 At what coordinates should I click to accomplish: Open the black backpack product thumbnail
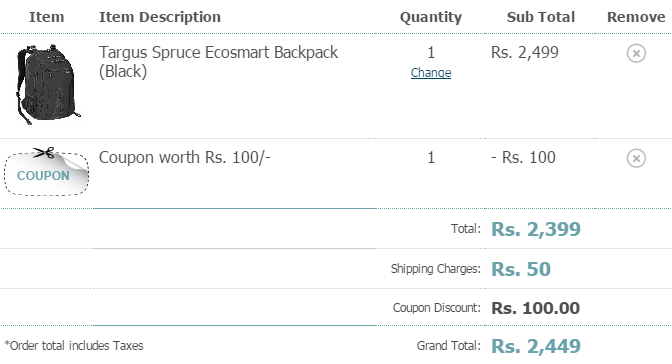coord(48,84)
